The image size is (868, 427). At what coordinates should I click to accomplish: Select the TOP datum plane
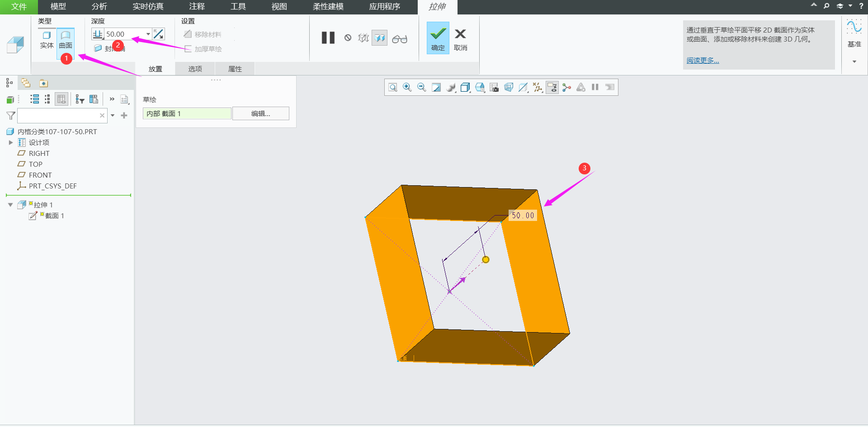[36, 164]
